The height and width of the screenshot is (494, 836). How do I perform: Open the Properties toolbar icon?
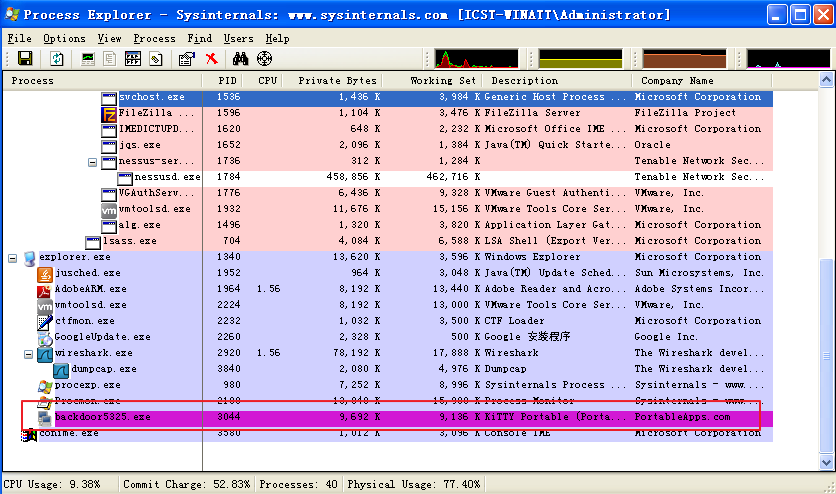pyautogui.click(x=187, y=59)
